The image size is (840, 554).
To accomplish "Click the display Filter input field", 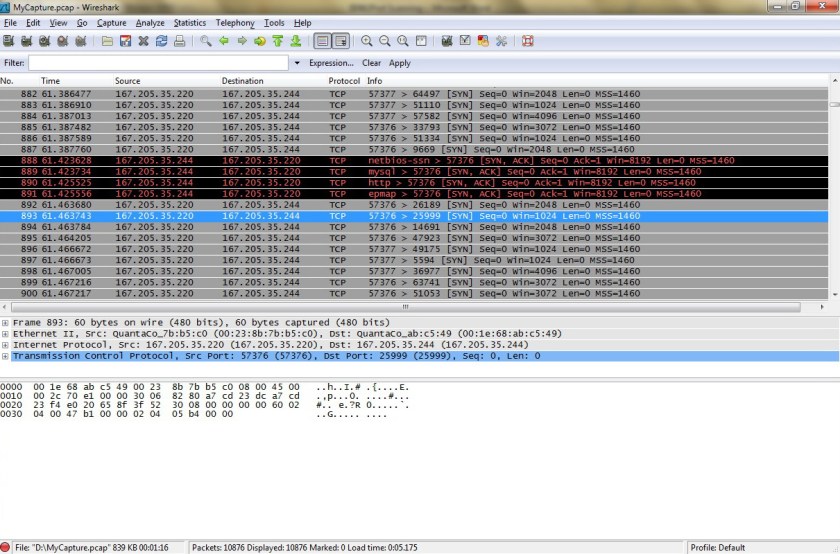I will coord(158,63).
